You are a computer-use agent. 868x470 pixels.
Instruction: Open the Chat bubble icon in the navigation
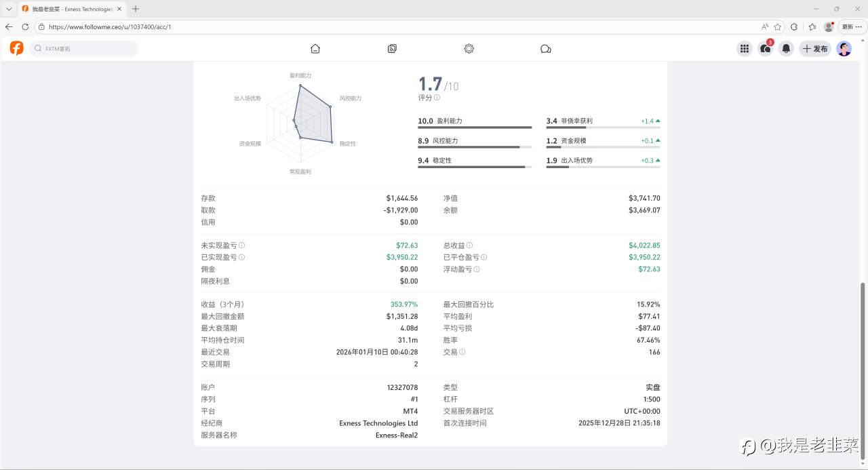546,48
